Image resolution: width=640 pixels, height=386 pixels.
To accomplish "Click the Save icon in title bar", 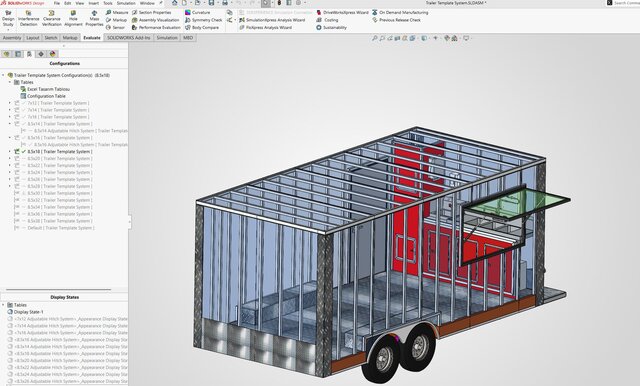I will click(211, 3).
